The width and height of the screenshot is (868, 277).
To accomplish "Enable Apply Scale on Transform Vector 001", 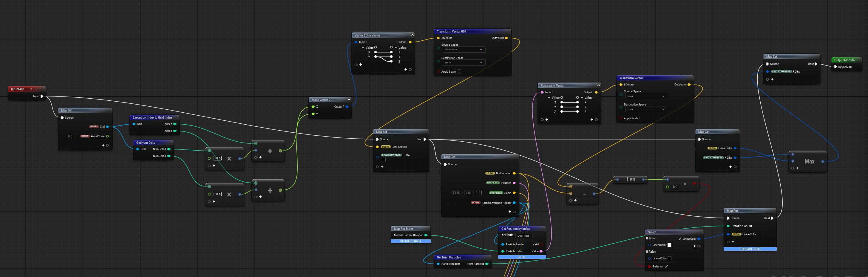I will [458, 71].
